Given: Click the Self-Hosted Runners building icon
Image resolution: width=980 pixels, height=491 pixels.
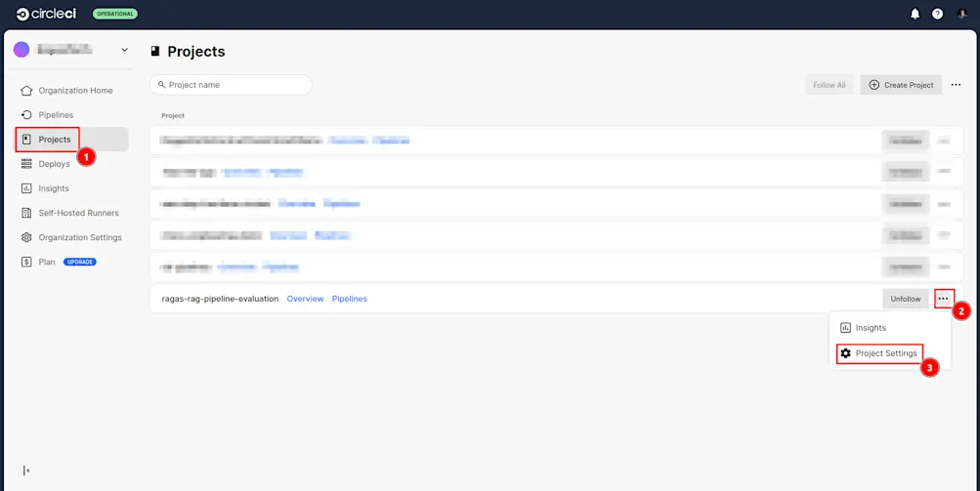Looking at the screenshot, I should coord(26,213).
